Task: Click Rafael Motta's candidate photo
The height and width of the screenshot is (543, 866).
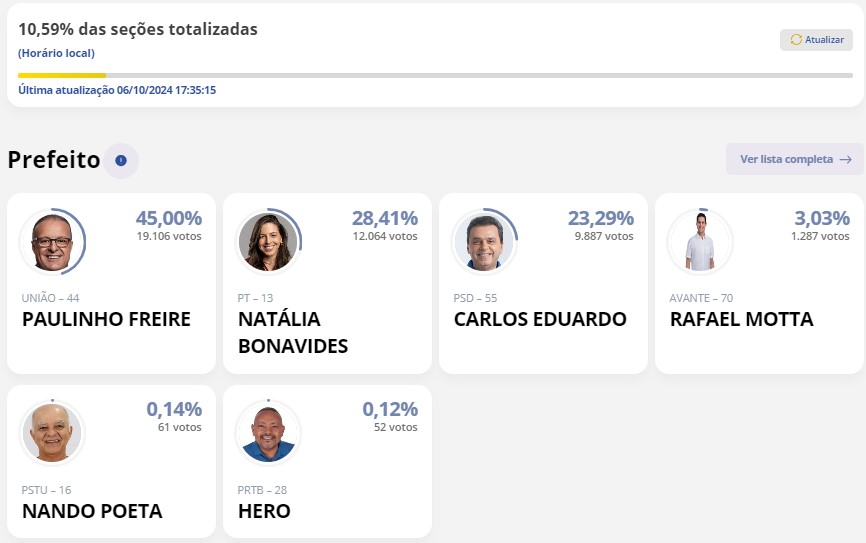Action: (700, 241)
